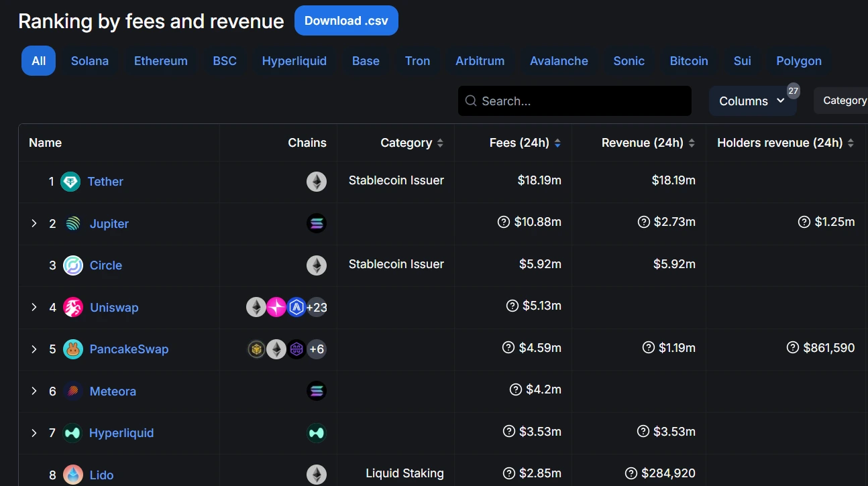This screenshot has width=868, height=486.
Task: Open the Category filter dropdown
Action: 841,101
